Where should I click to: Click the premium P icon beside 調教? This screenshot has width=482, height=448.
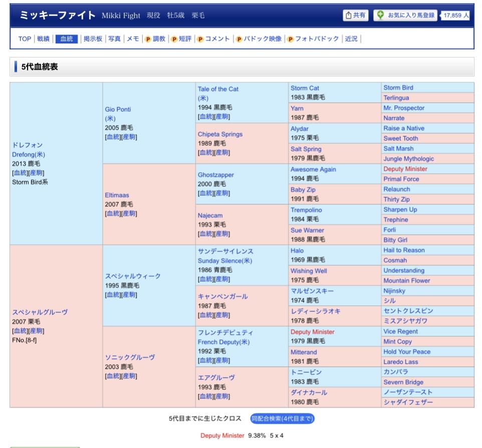coord(148,39)
